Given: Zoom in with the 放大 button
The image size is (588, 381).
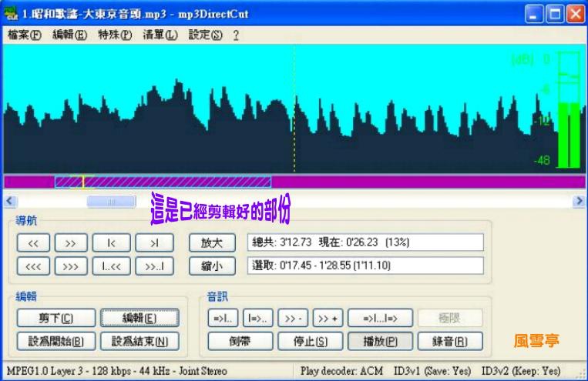Looking at the screenshot, I should pos(212,243).
